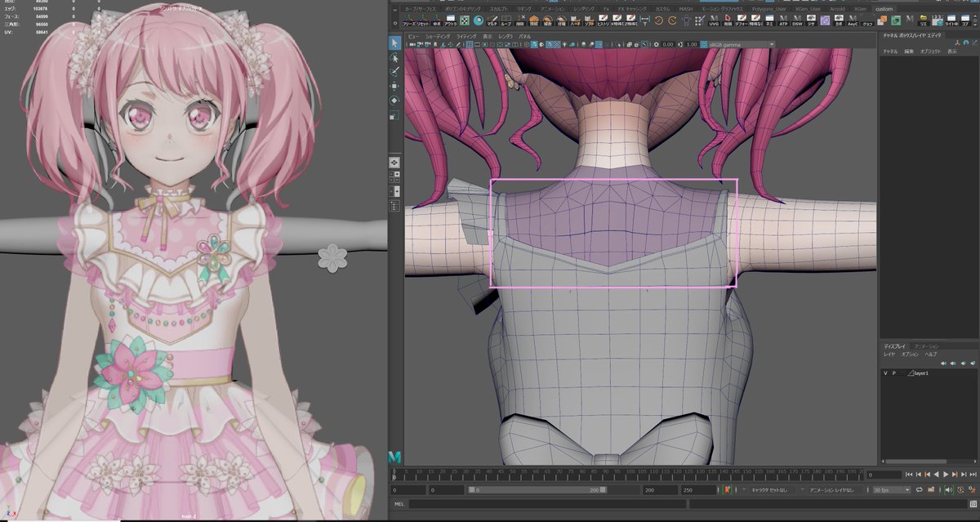Open レイヤ menu in layer editor

tap(889, 354)
